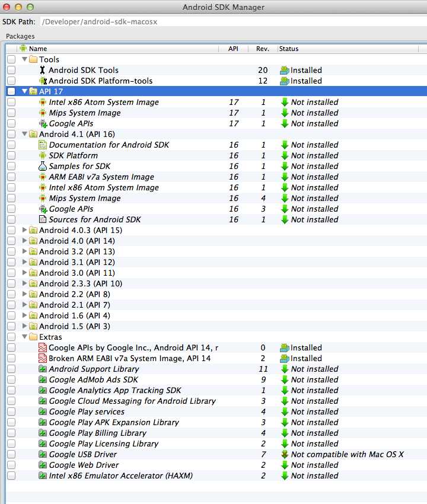Click the Android Support Library package icon

pos(43,369)
